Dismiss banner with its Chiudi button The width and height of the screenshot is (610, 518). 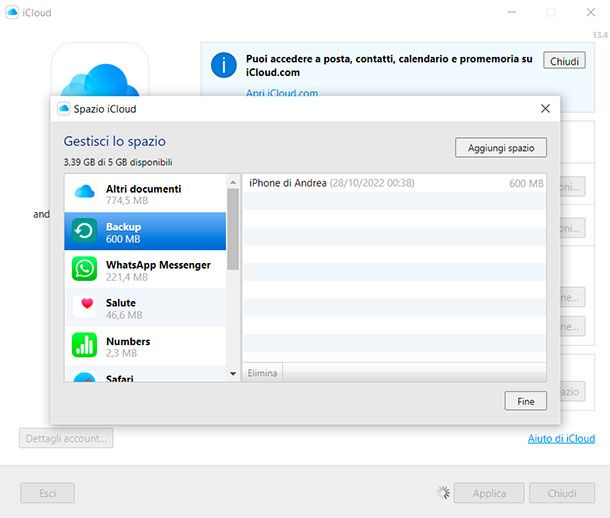pos(564,61)
